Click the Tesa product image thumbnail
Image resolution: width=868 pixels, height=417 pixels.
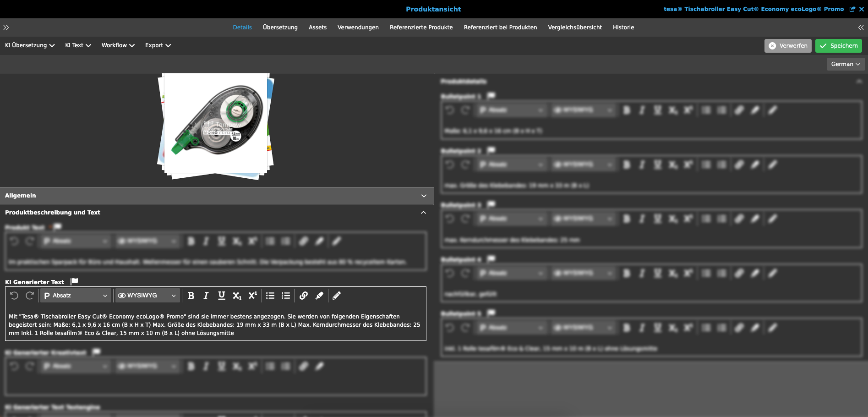click(216, 125)
